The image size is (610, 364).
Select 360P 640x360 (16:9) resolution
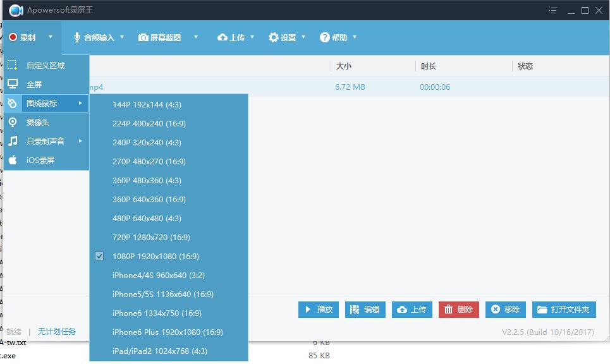click(169, 200)
